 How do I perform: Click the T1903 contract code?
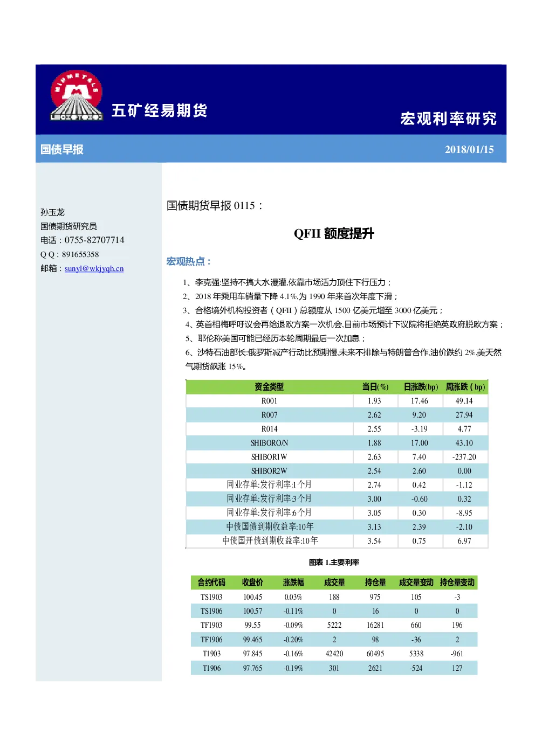coord(211,654)
